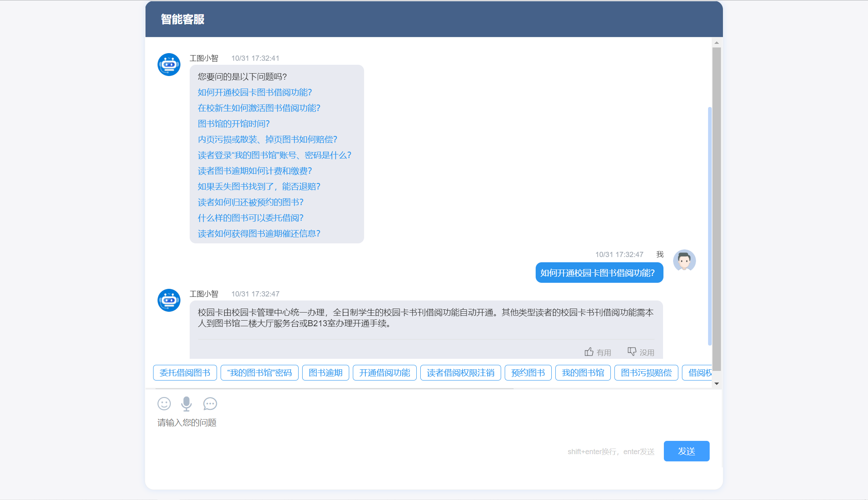
Task: Click the thumbs-up 有用 icon
Action: click(x=589, y=352)
